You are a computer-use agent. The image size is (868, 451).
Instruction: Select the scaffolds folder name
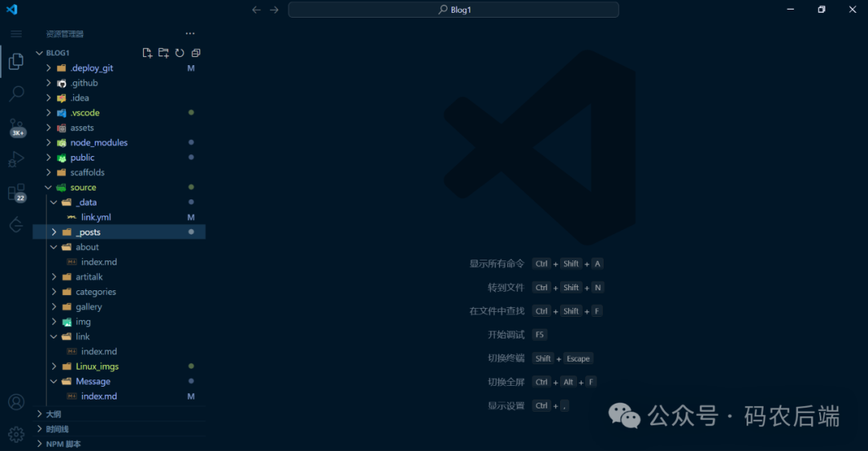pyautogui.click(x=87, y=172)
